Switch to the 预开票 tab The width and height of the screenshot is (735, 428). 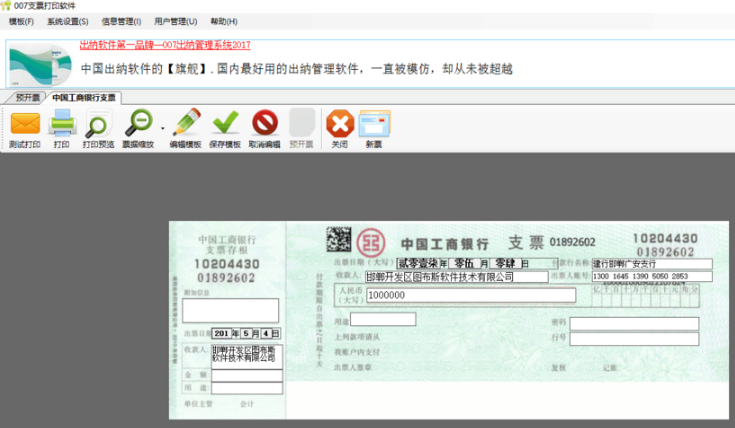(x=27, y=98)
